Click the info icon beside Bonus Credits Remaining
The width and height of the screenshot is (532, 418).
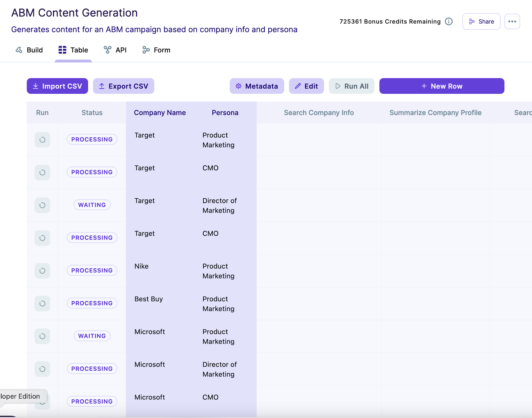pyautogui.click(x=449, y=21)
